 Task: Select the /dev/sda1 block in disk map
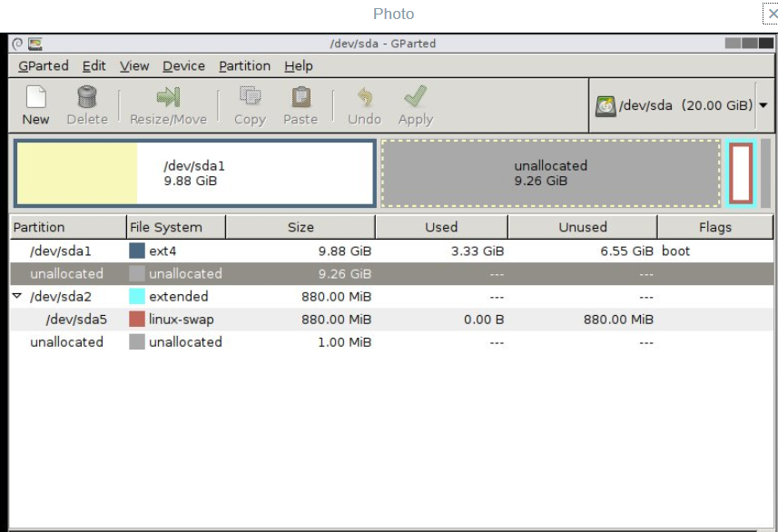point(194,173)
